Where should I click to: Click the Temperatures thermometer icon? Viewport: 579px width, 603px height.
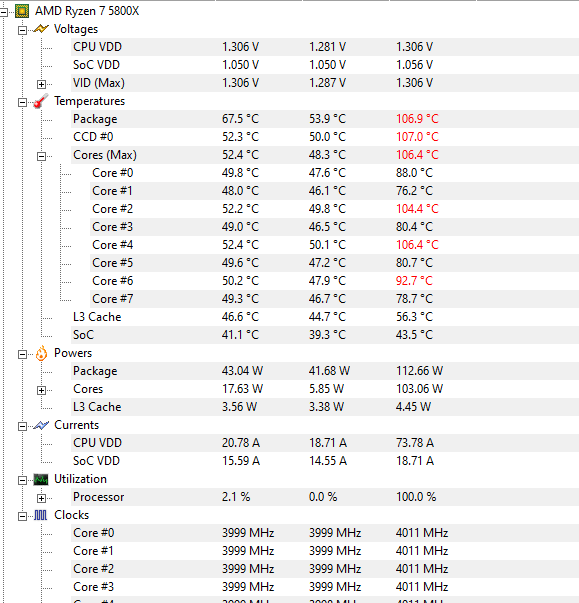[41, 101]
